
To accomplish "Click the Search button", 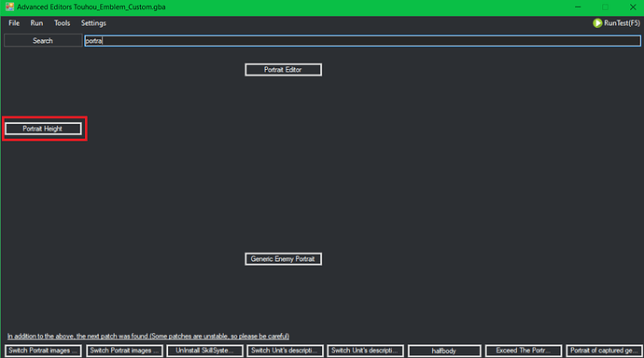I will tap(43, 41).
